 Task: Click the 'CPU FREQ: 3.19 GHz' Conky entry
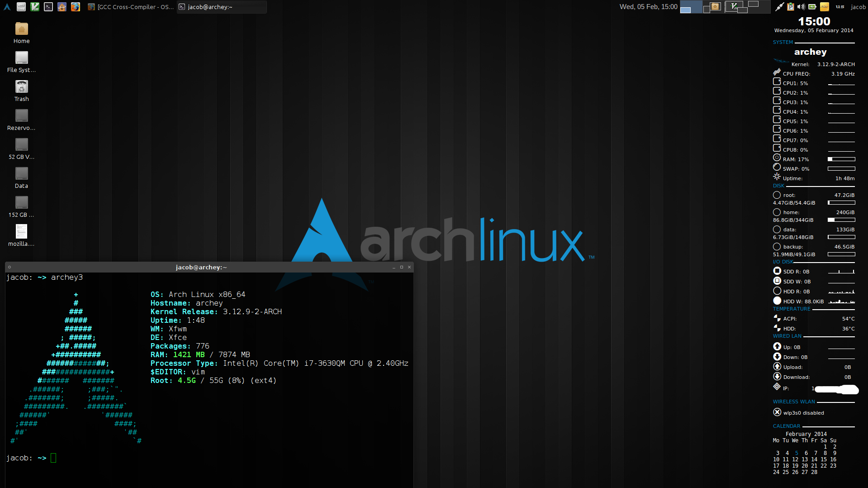click(814, 73)
